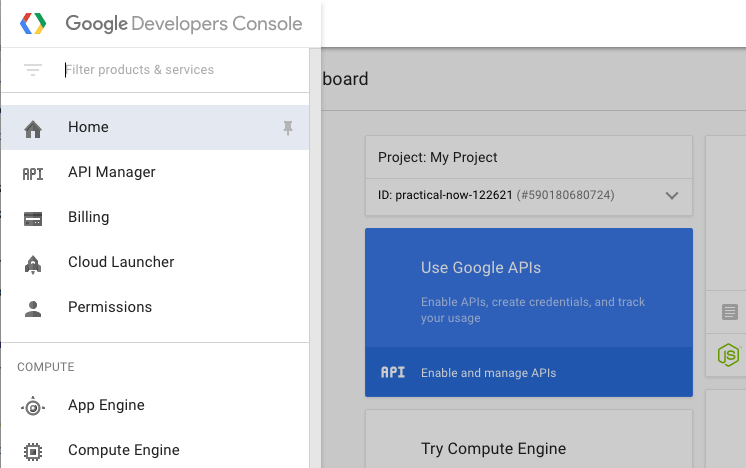The height and width of the screenshot is (468, 746).
Task: Click the Google Developers Console title text
Action: 184,24
